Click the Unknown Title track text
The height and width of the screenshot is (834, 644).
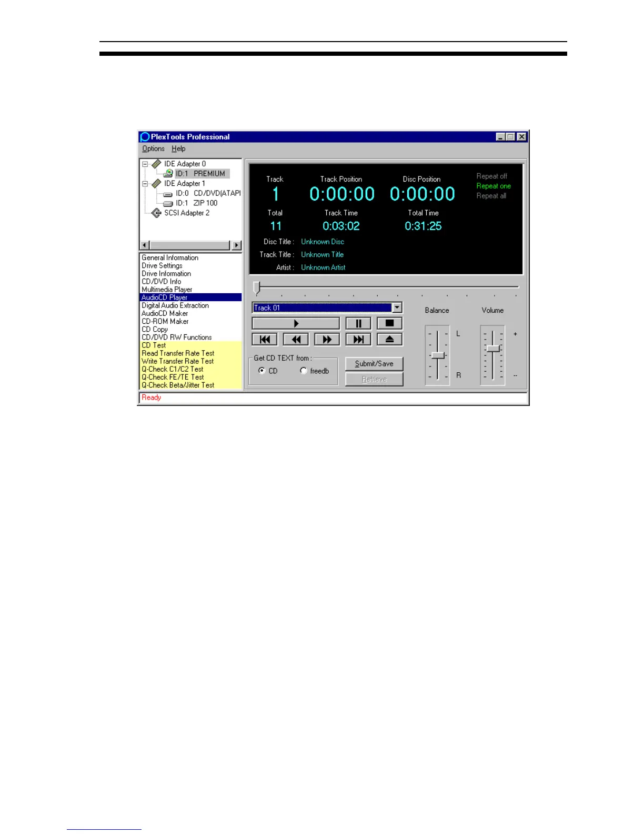(322, 254)
